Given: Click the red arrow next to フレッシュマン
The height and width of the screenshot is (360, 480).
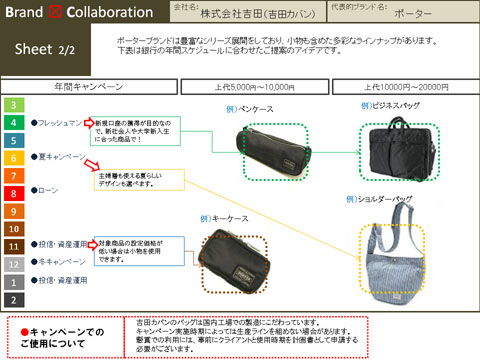Looking at the screenshot, I should (x=89, y=123).
